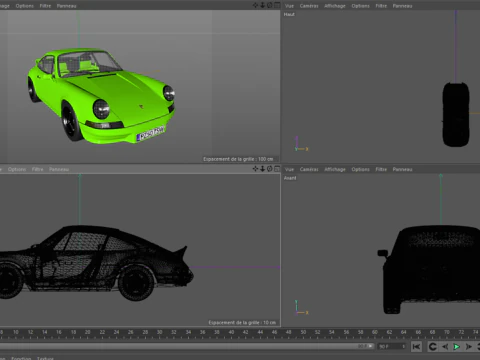
Task: Select the wireframe car in the side view
Action: click(96, 263)
